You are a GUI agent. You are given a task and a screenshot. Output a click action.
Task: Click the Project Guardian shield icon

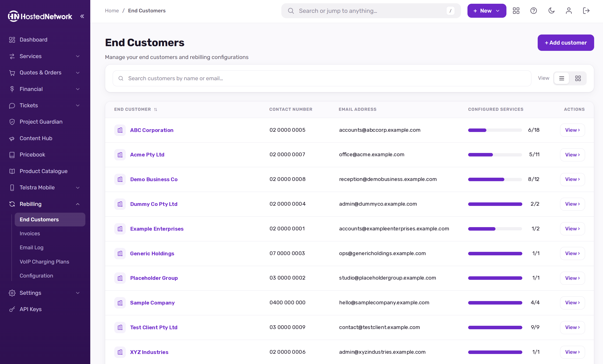tap(12, 122)
